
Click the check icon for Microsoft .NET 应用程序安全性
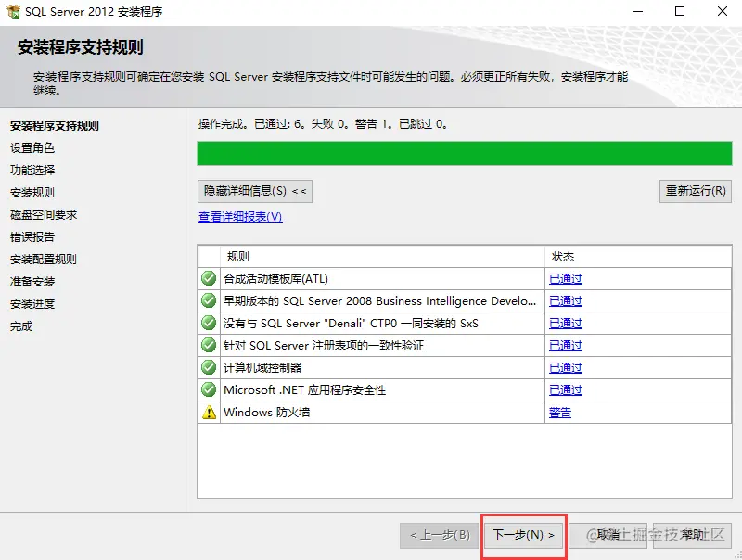click(x=209, y=389)
